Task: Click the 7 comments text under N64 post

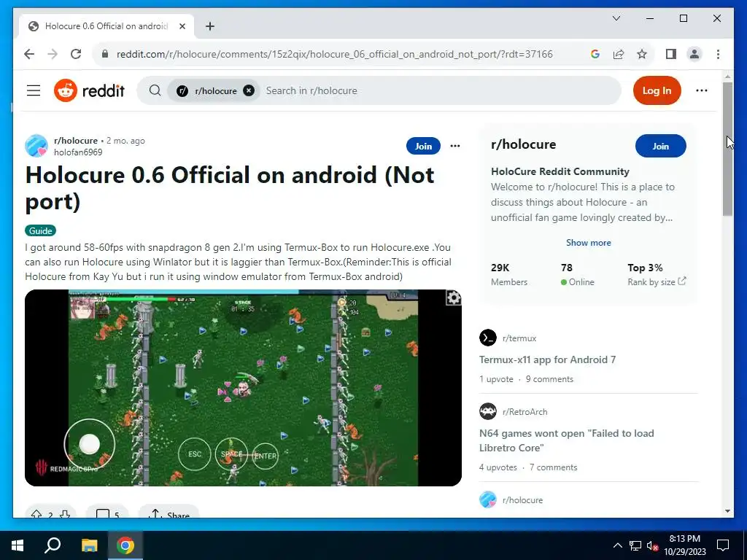Action: point(553,467)
